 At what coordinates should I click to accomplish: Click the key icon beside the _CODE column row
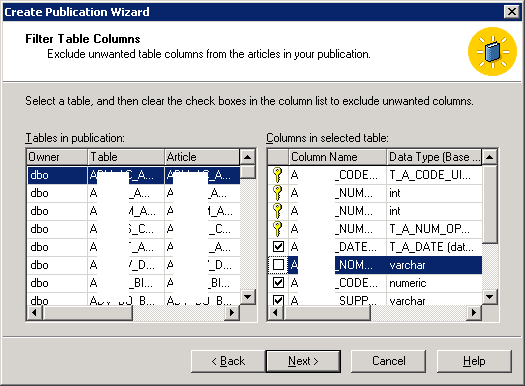click(x=278, y=175)
